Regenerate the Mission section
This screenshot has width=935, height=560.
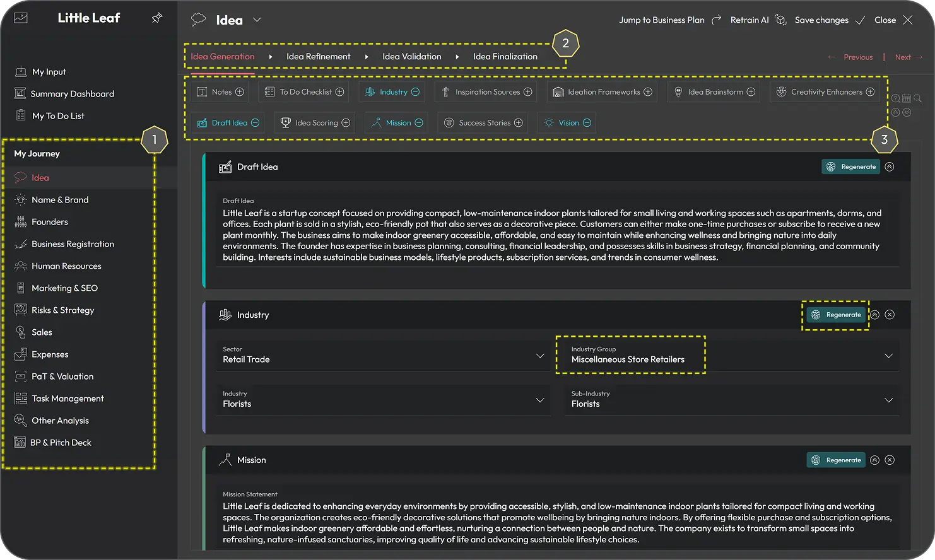[836, 460]
